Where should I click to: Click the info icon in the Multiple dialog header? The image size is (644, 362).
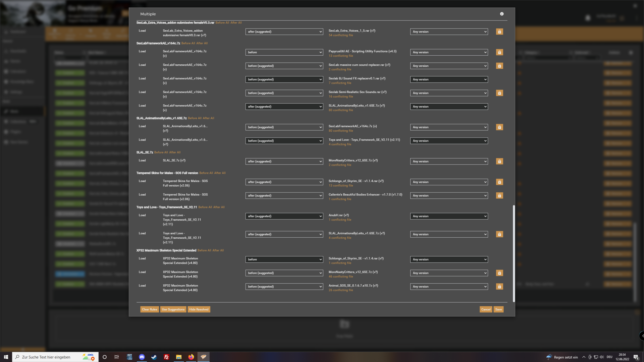click(x=502, y=14)
